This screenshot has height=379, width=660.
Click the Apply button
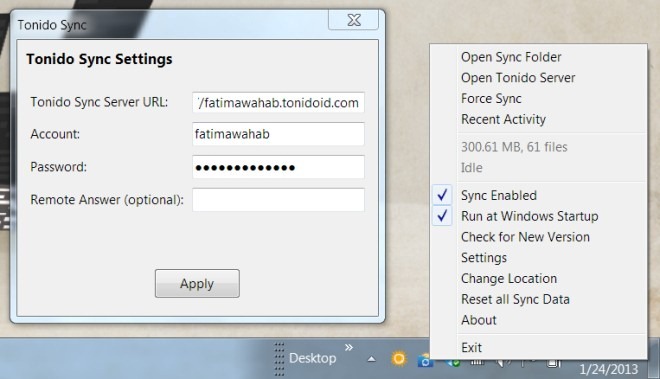(x=197, y=283)
